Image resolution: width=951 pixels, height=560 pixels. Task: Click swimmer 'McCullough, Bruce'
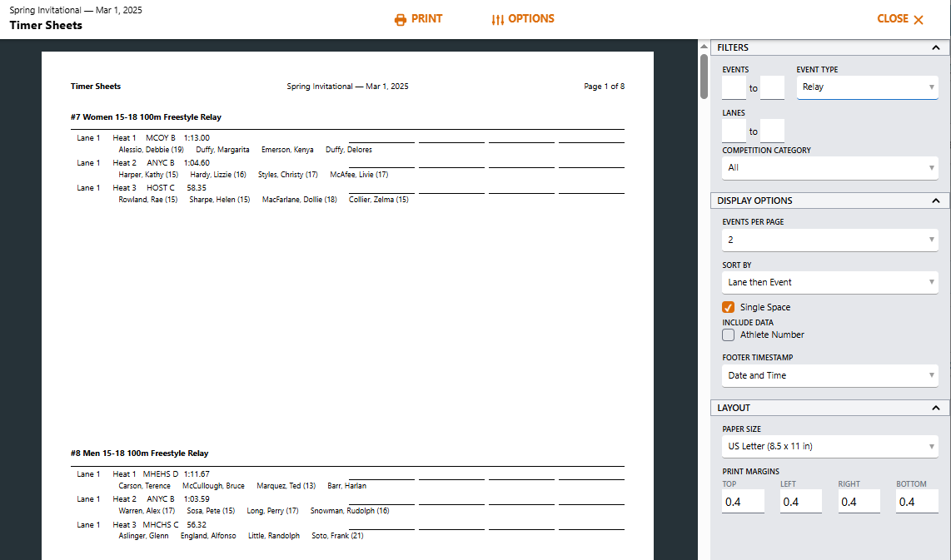click(x=213, y=486)
